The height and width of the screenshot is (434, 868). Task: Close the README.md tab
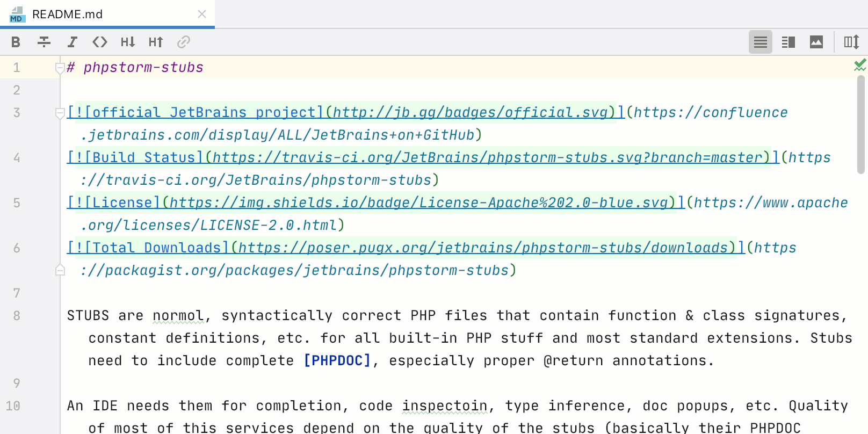pos(202,14)
